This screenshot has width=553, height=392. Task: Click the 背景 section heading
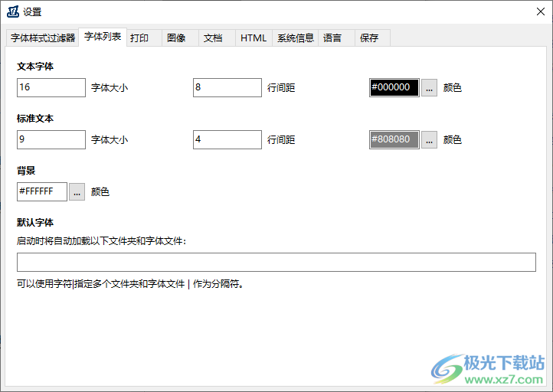tap(26, 171)
